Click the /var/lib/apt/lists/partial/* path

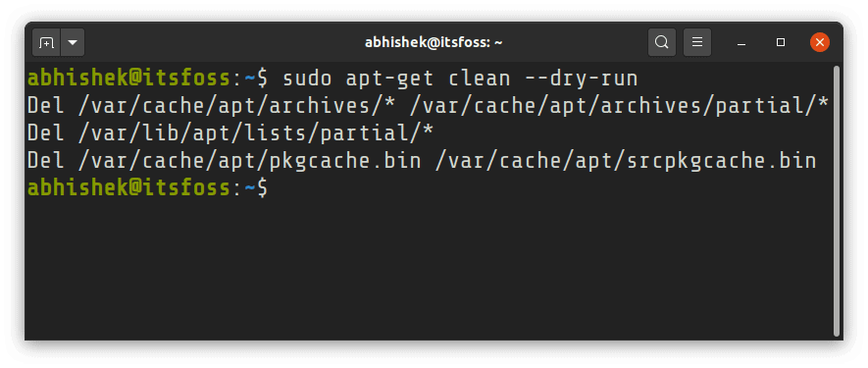(x=256, y=133)
